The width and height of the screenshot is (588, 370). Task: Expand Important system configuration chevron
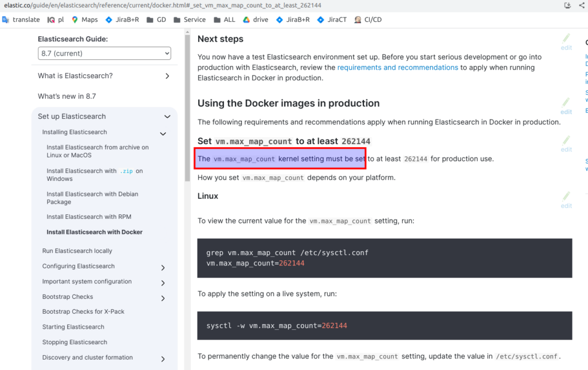[x=163, y=283]
